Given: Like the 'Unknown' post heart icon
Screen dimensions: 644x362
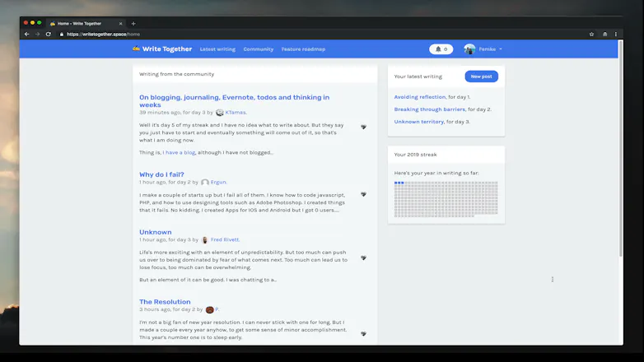Looking at the screenshot, I should 363,258.
